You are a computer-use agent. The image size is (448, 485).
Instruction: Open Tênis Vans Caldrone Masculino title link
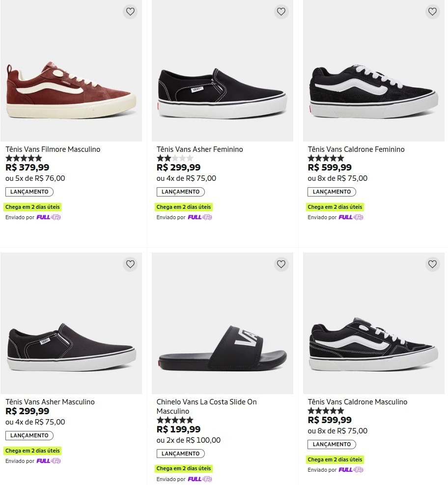(x=358, y=402)
